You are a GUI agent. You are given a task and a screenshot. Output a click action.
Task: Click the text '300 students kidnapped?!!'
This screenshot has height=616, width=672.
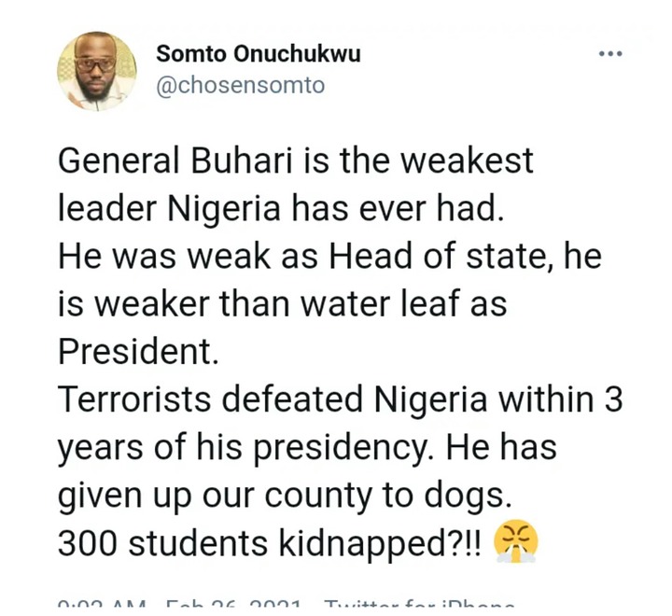270,543
